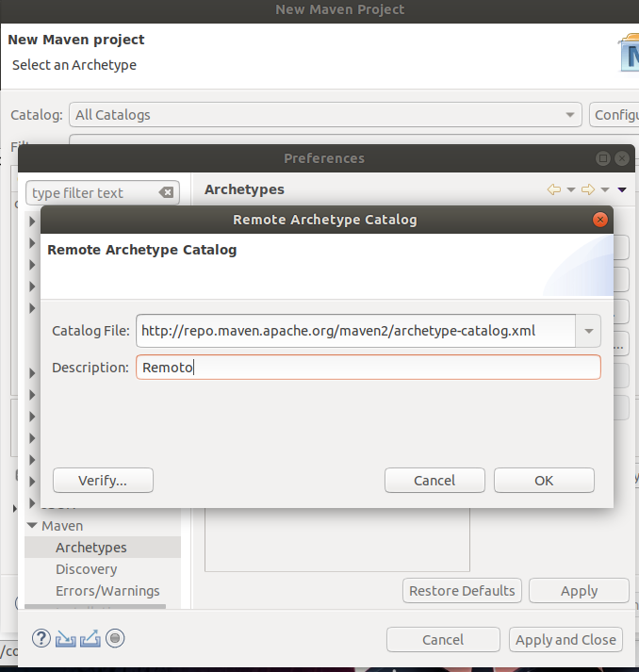Go forward with the yellow right arrow in Preferences
The width and height of the screenshot is (639, 672).
588,189
